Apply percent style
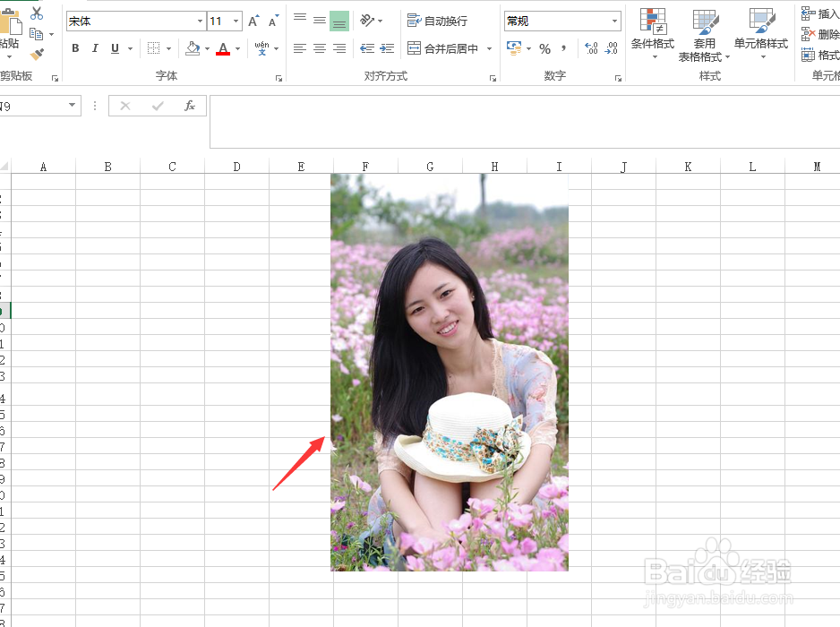The image size is (840, 627). point(544,48)
